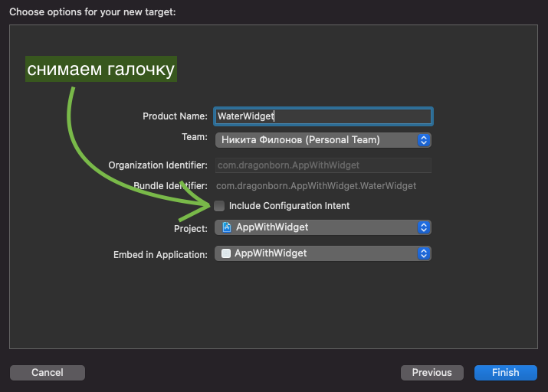Go back with the Previous button
Image resolution: width=548 pixels, height=392 pixels.
pyautogui.click(x=432, y=373)
